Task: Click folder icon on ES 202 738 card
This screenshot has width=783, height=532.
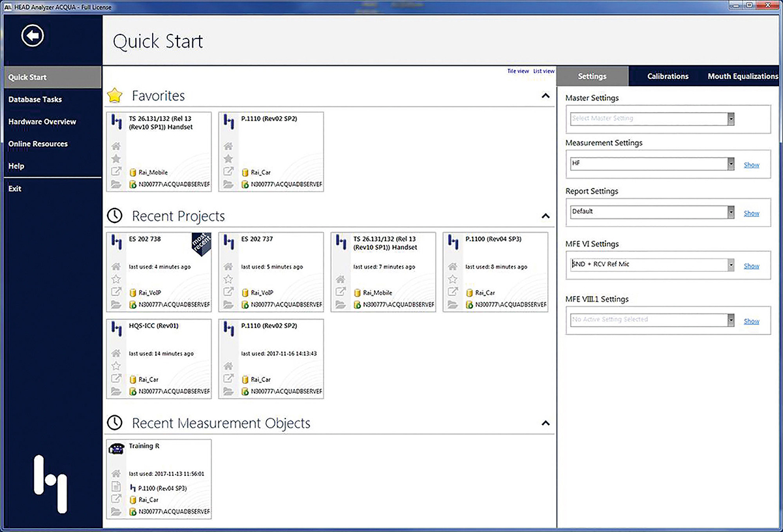Action: pyautogui.click(x=116, y=304)
